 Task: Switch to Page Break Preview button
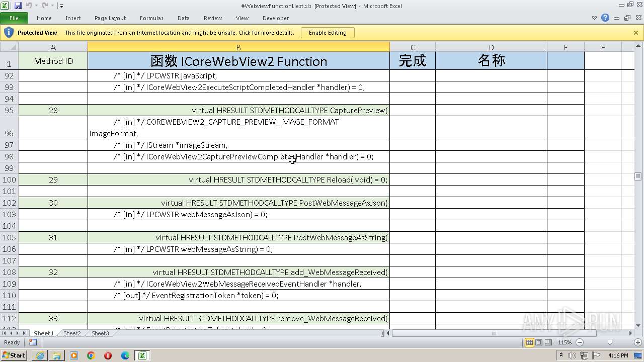pos(548,342)
